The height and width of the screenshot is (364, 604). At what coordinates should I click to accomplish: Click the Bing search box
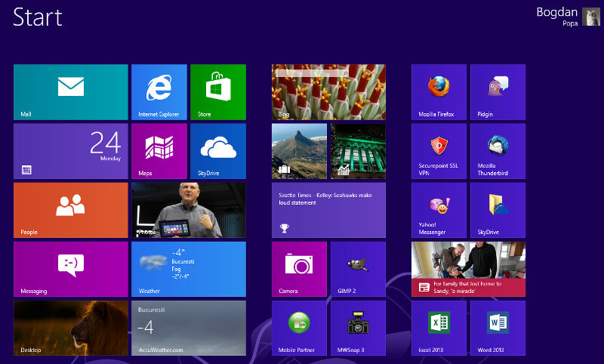313,72
